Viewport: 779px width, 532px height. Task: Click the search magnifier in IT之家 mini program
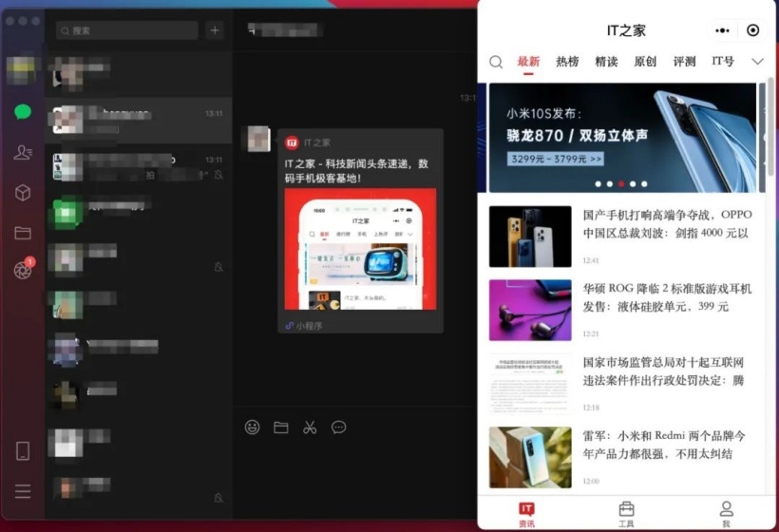496,62
